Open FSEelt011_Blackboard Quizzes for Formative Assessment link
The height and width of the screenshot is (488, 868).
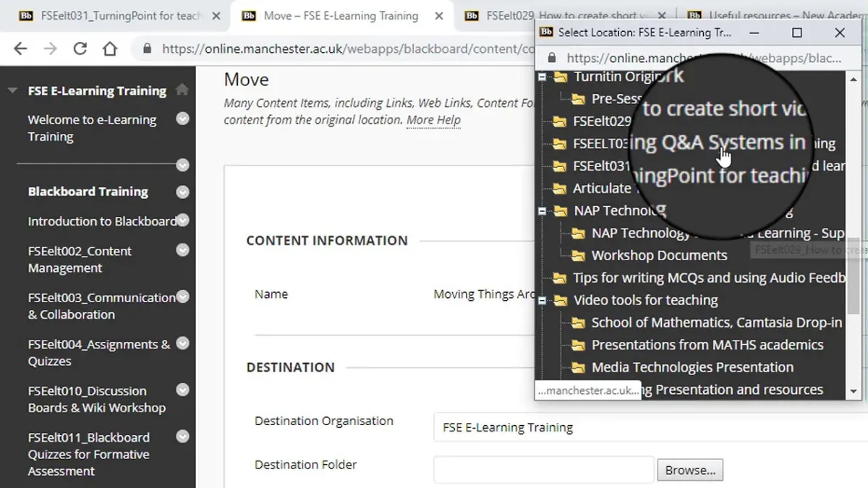click(88, 454)
